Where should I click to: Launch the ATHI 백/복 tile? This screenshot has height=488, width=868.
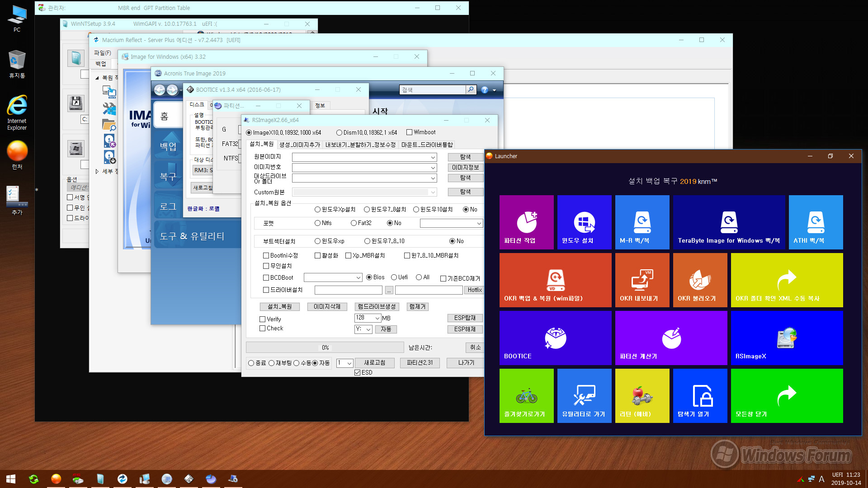816,222
